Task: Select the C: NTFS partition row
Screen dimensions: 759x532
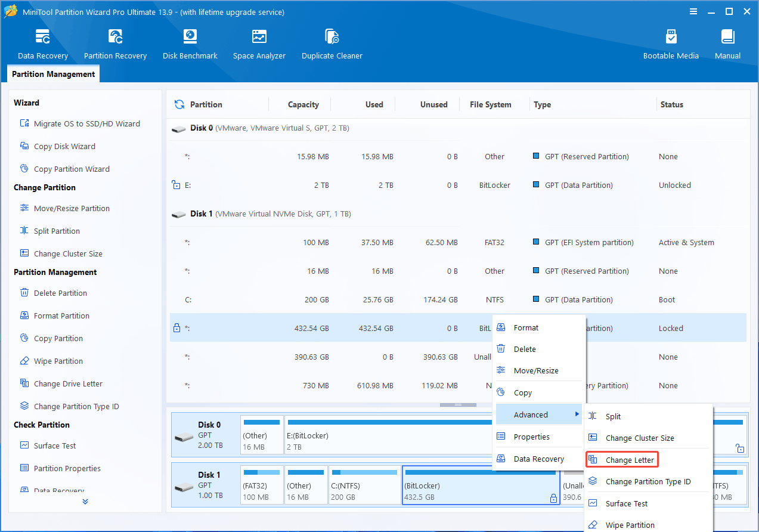Action: [x=458, y=300]
